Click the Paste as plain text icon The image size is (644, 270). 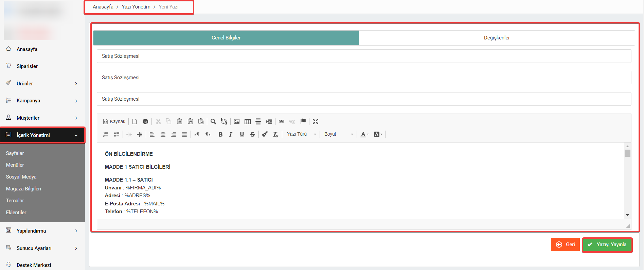(x=191, y=121)
